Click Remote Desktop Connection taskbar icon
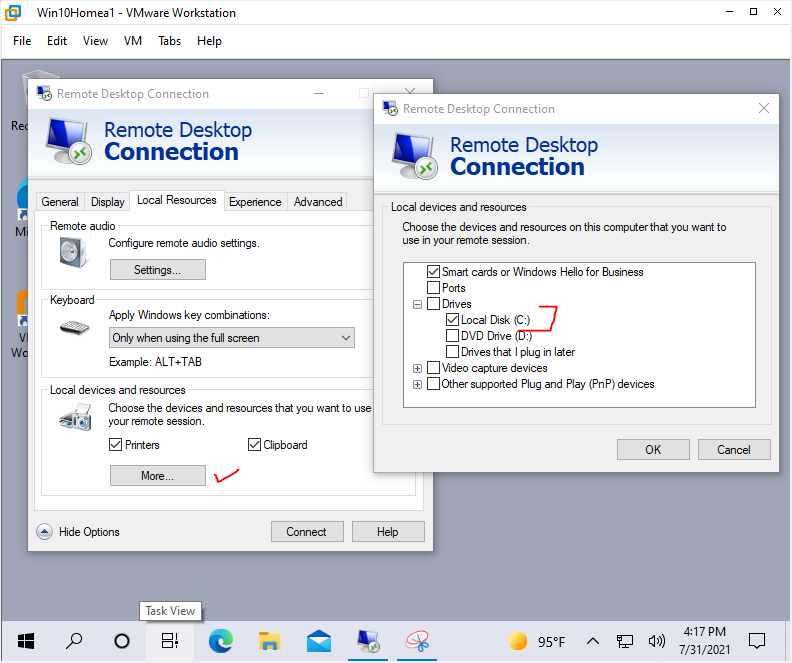The height and width of the screenshot is (663, 792). 368,641
